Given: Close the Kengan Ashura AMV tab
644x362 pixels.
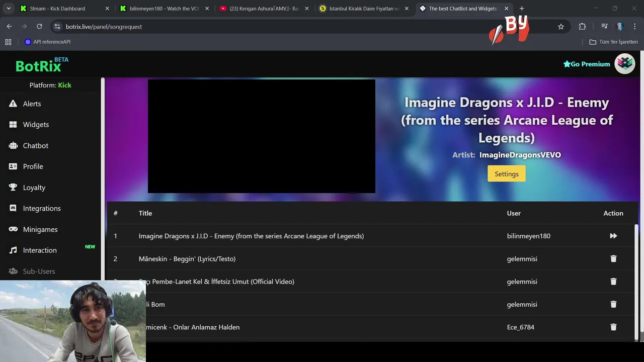Looking at the screenshot, I should (x=307, y=9).
